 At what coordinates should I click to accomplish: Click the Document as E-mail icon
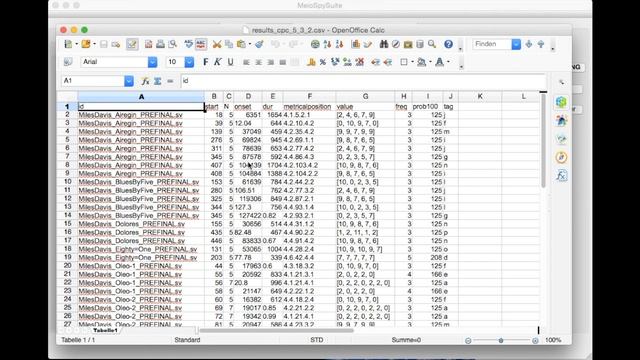(116, 44)
